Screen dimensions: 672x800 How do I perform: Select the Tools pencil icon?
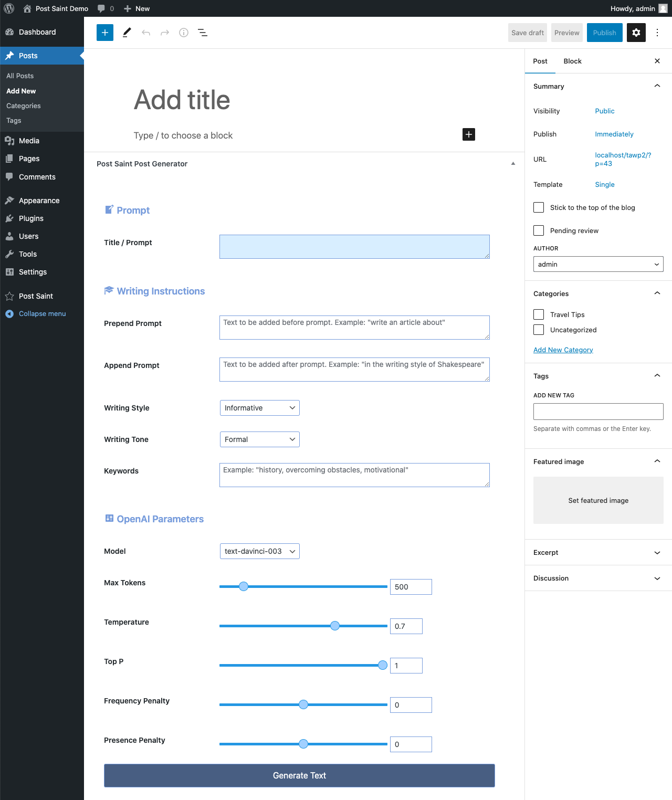(127, 33)
